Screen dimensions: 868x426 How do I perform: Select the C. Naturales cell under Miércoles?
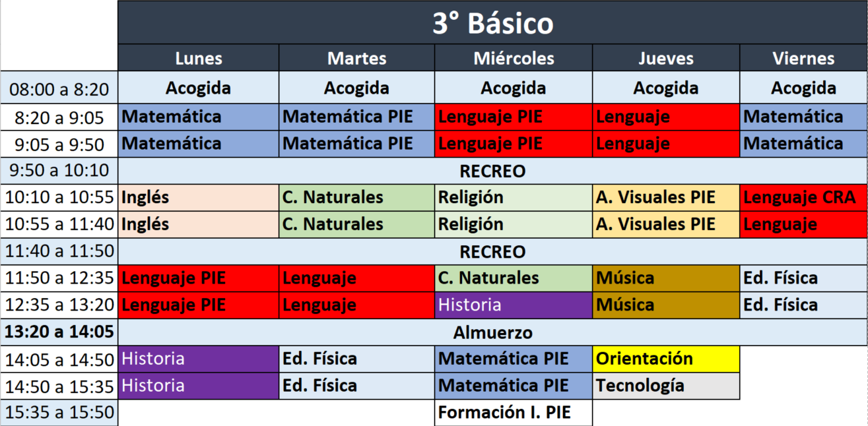(514, 278)
